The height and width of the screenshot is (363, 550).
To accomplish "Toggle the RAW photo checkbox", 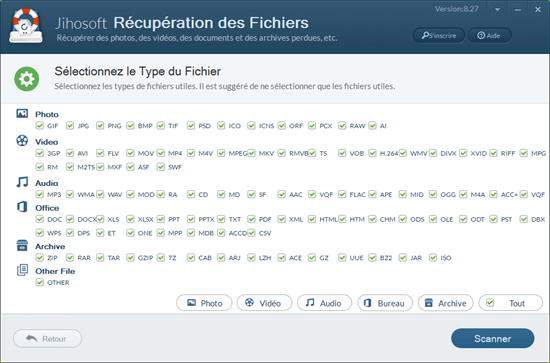I will (342, 126).
